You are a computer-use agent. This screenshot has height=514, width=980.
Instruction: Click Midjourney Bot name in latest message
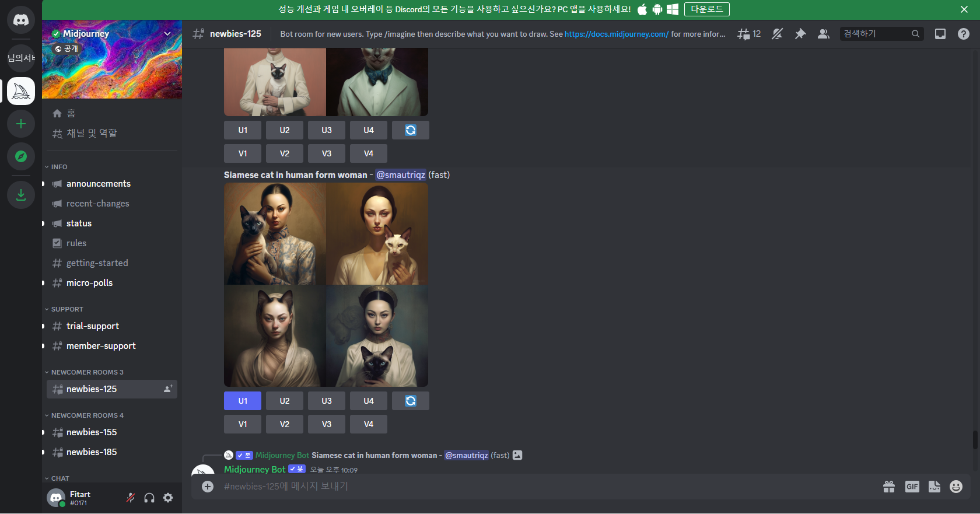coord(255,469)
